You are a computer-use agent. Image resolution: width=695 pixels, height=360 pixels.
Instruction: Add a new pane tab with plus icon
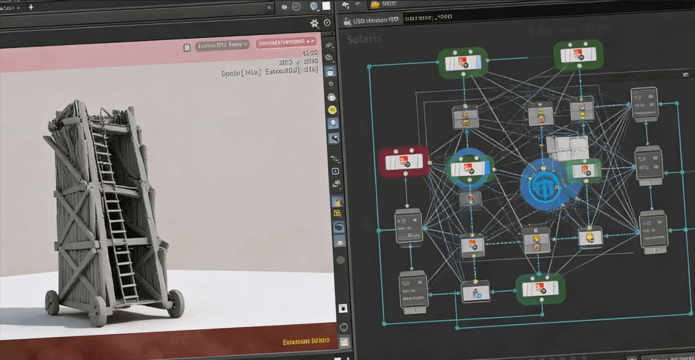(31, 8)
